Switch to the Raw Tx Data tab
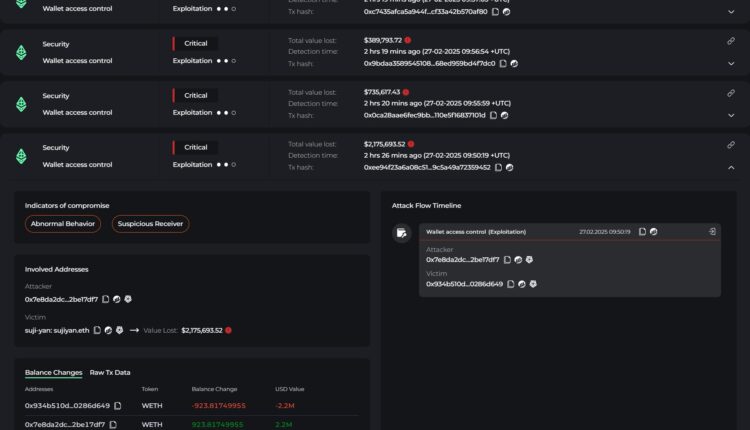This screenshot has height=430, width=750. pos(110,372)
